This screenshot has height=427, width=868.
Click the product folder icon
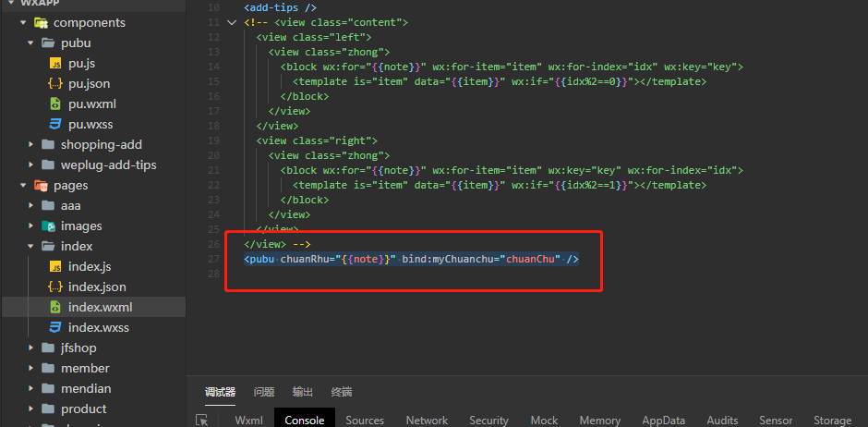tap(48, 409)
